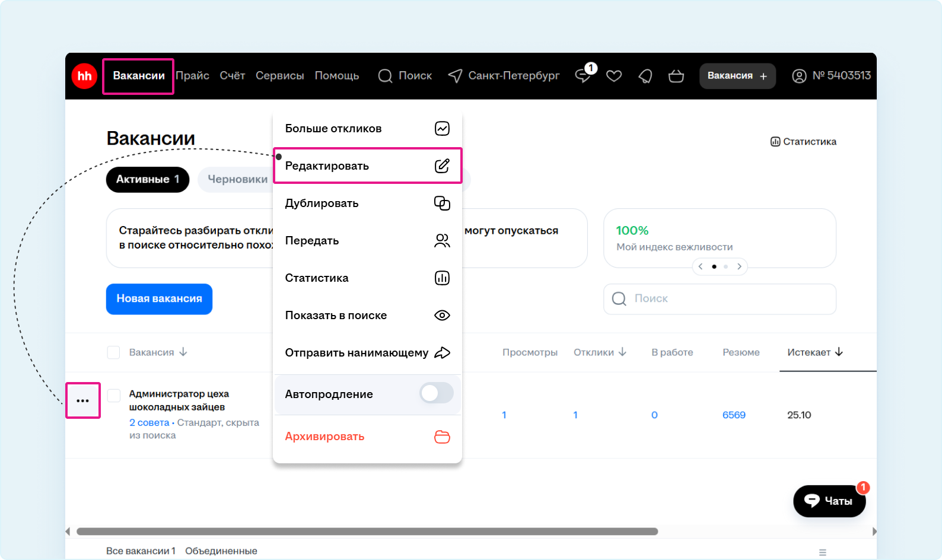Switch to the Черновики tab
Screen dimensions: 942x560
237,179
